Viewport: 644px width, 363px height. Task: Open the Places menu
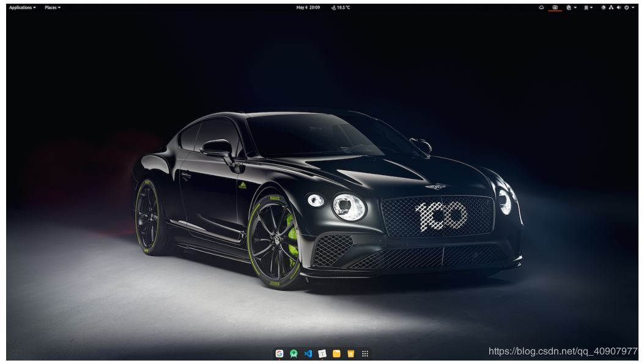coord(53,7)
